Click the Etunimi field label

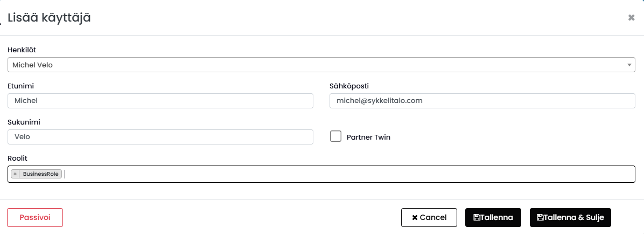[x=19, y=86]
